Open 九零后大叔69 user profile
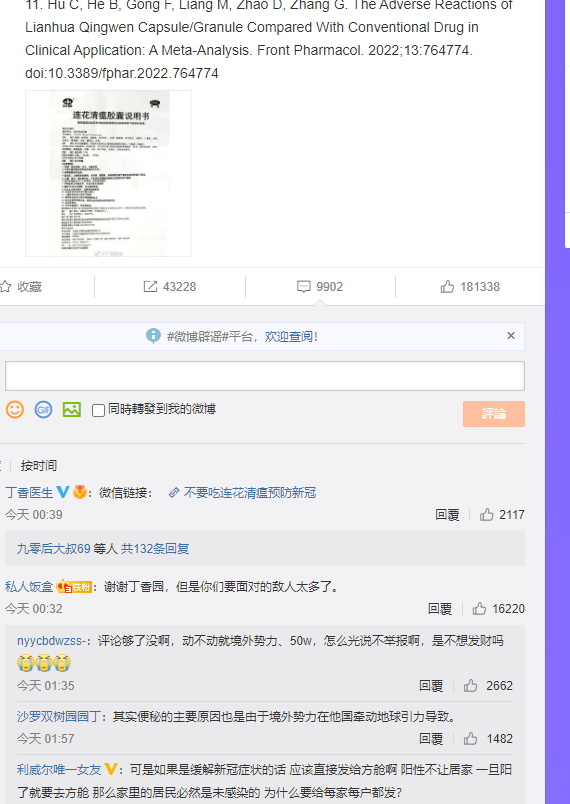 pyautogui.click(x=54, y=549)
